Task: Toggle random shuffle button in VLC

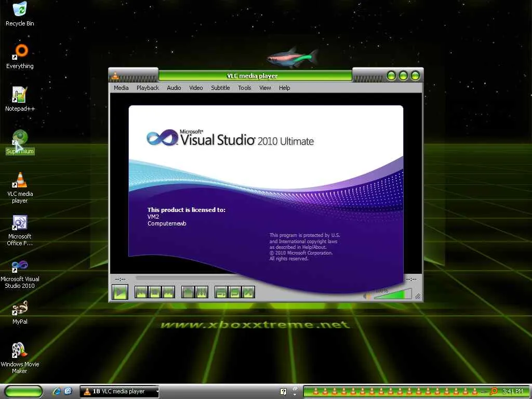Action: point(248,292)
